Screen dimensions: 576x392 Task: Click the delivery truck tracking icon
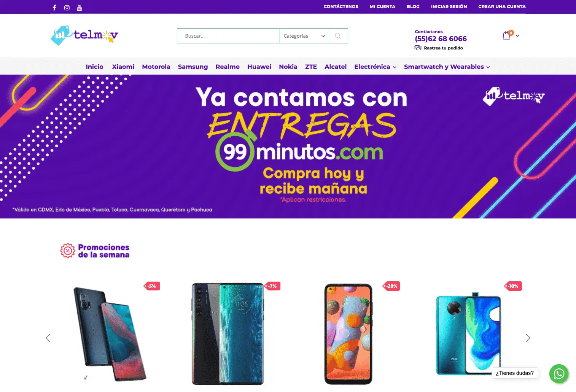pyautogui.click(x=418, y=48)
